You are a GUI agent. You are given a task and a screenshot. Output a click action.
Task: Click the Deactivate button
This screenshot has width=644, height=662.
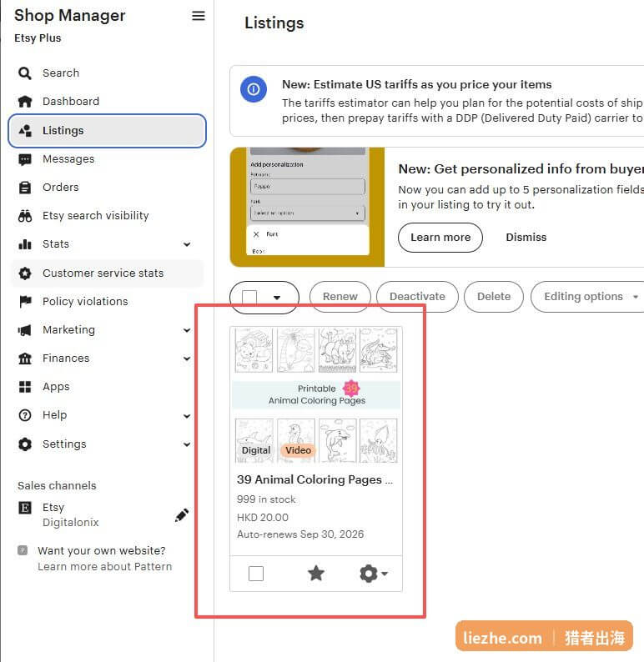[x=417, y=297]
